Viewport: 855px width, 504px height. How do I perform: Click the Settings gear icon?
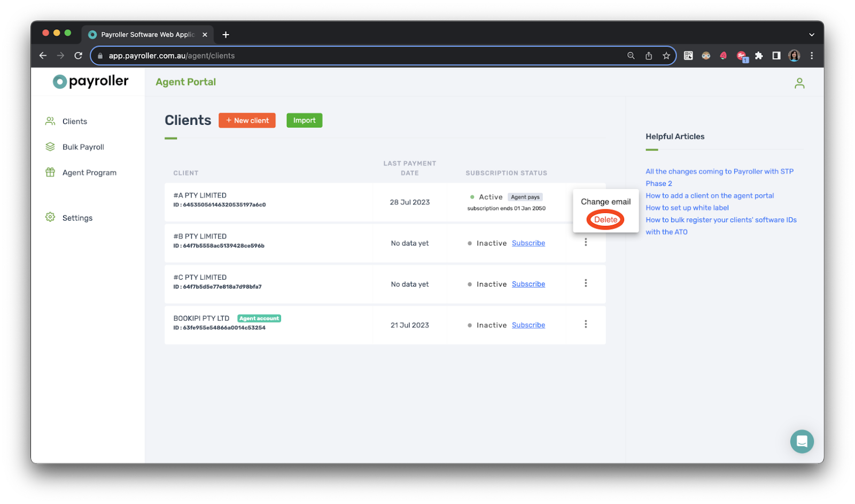[x=50, y=217]
